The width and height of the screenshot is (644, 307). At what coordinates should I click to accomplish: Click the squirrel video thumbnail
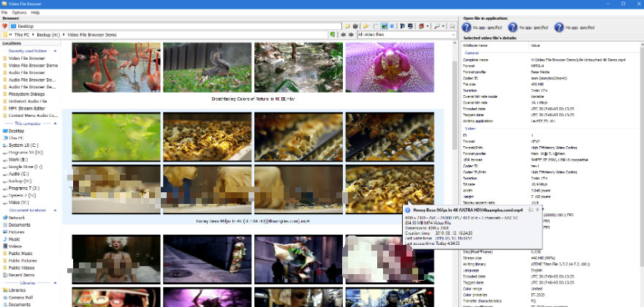(208, 67)
